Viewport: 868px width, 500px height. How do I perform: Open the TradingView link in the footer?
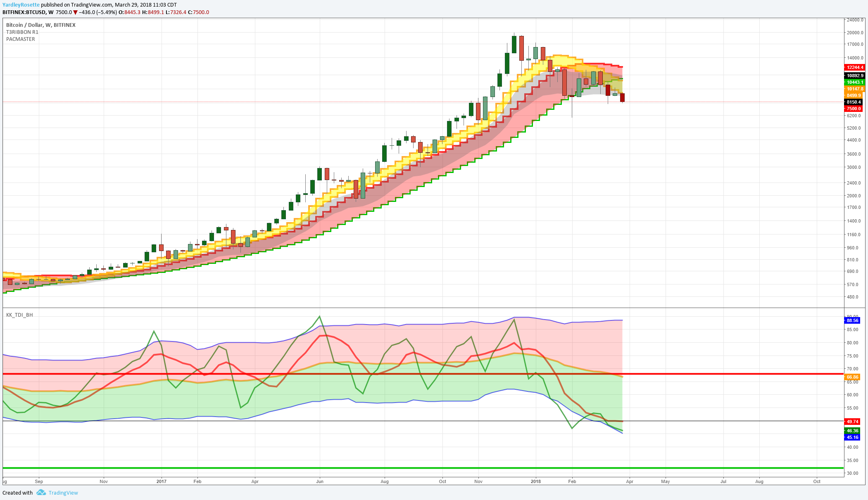(63, 493)
